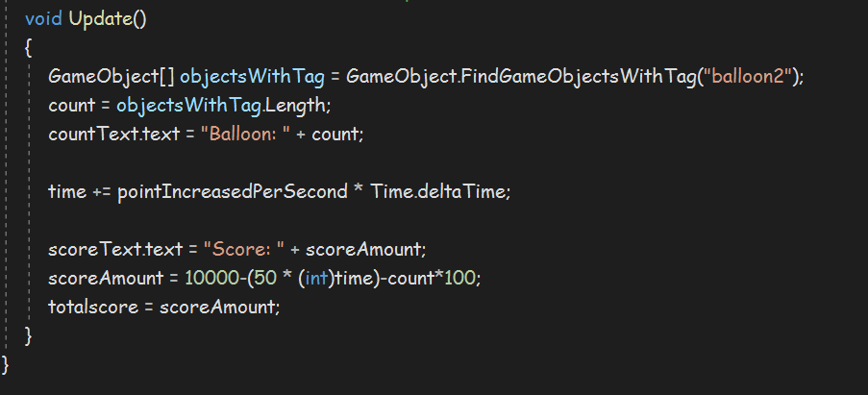Click the GameObject[] type declaration
868x395 pixels.
pyautogui.click(x=112, y=76)
